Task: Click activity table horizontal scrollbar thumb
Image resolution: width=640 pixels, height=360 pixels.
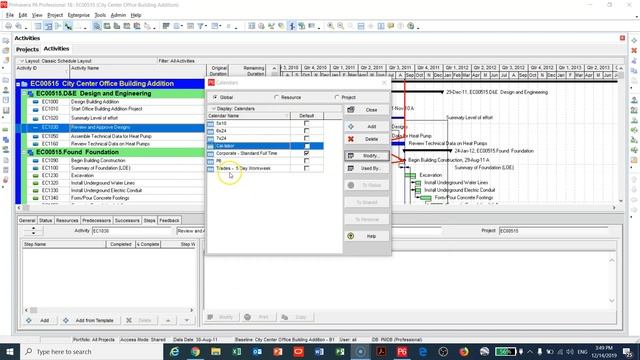Action: click(x=26, y=208)
